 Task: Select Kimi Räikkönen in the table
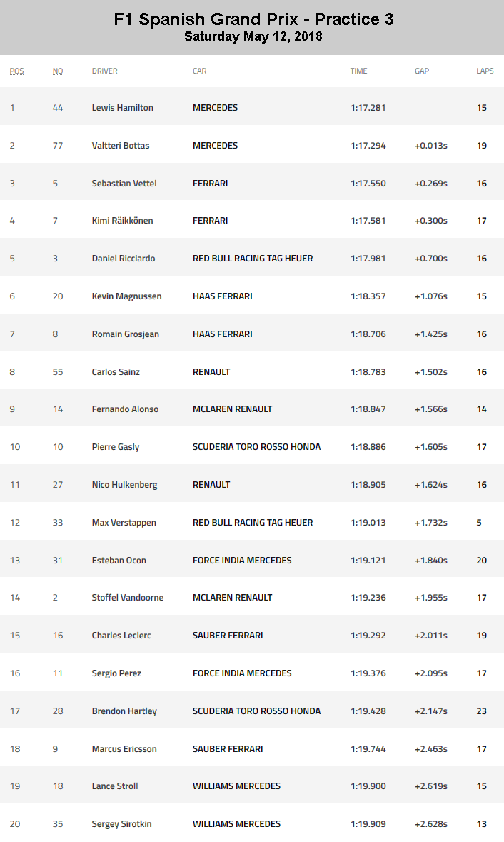[122, 221]
